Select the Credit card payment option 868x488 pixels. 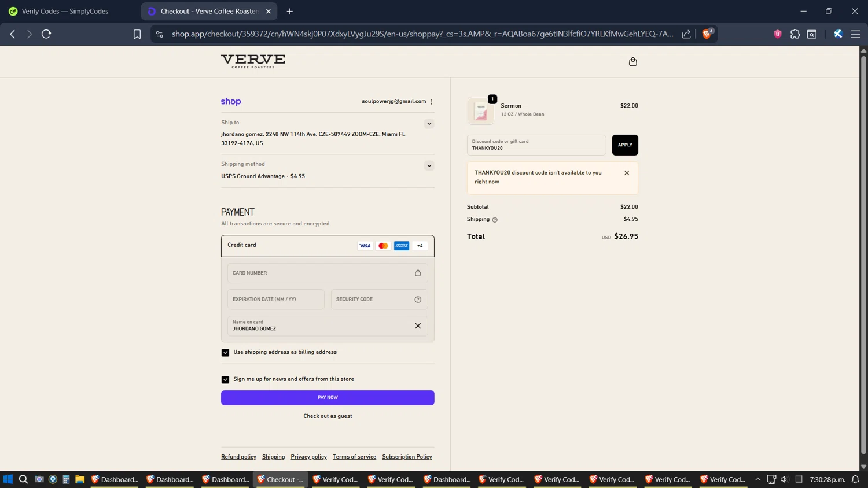(328, 246)
